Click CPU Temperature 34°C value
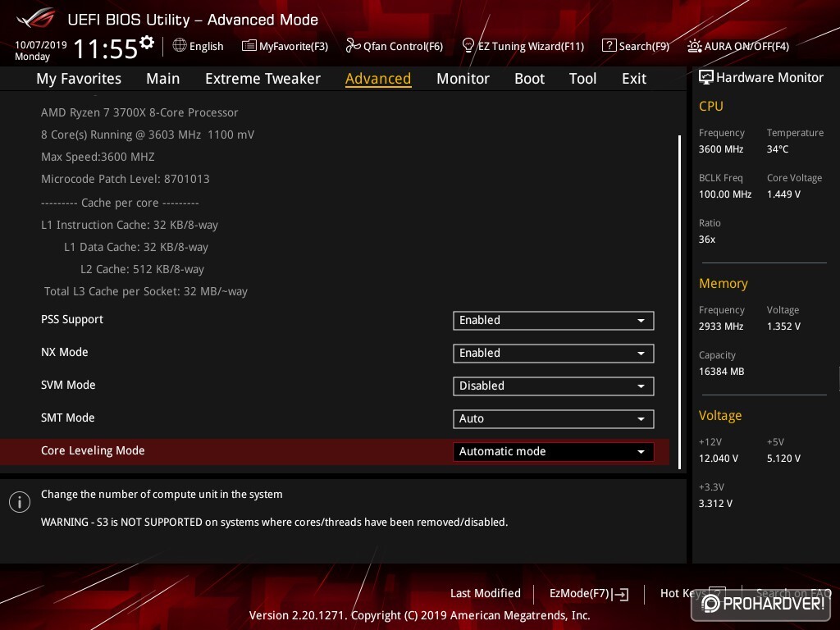The height and width of the screenshot is (630, 840). click(x=778, y=149)
